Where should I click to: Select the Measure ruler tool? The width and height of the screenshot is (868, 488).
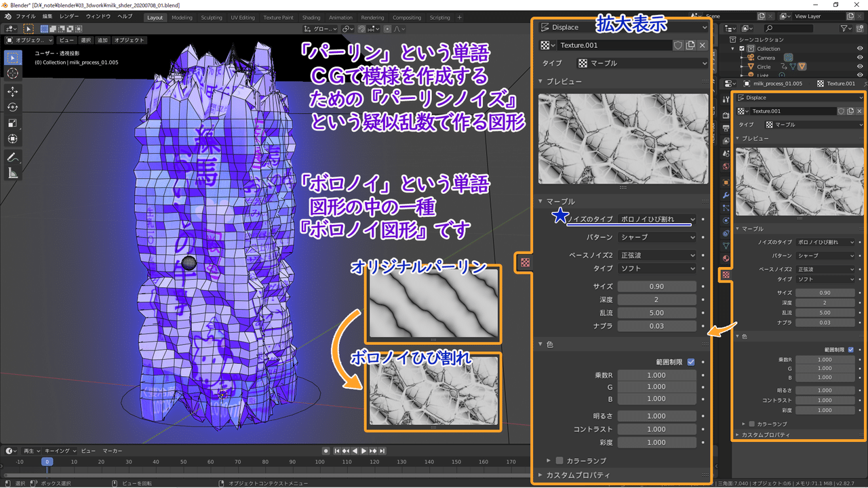pyautogui.click(x=12, y=174)
